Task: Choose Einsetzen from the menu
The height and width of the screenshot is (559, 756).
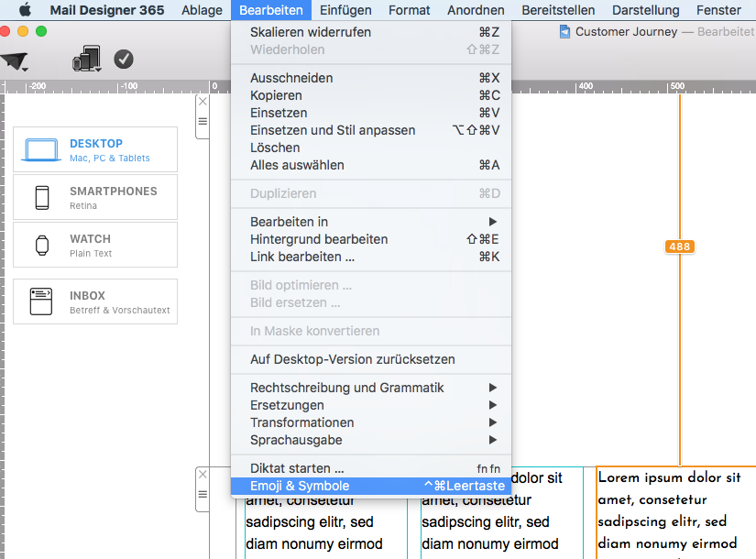Action: [x=371, y=113]
